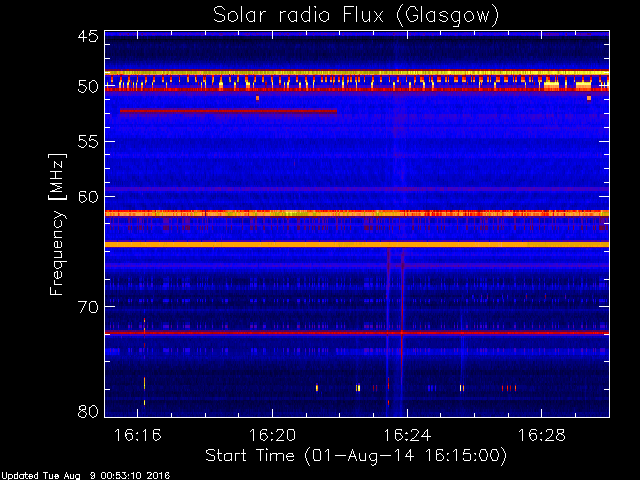
Task: Click the 55 frequency tick label
Action: (x=88, y=142)
